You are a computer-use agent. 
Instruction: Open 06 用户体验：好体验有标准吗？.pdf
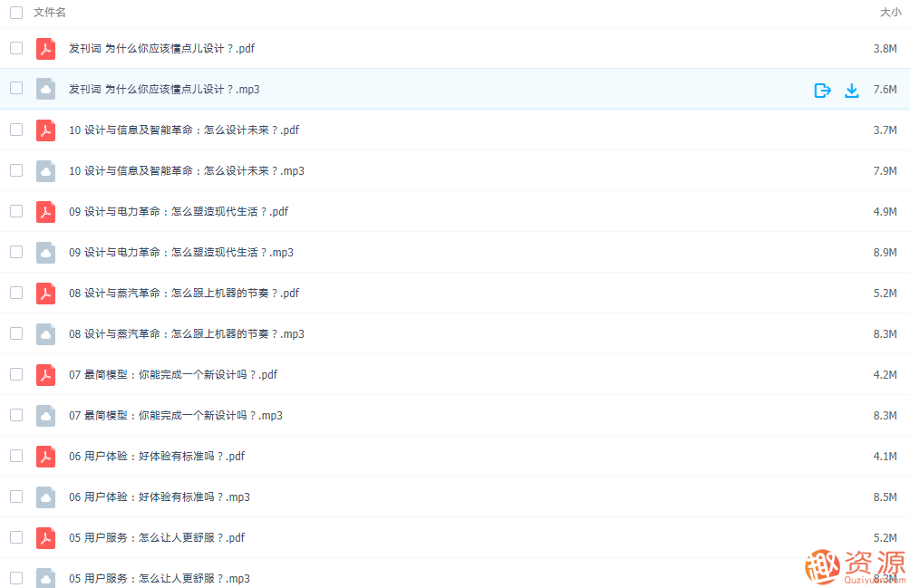pyautogui.click(x=157, y=457)
